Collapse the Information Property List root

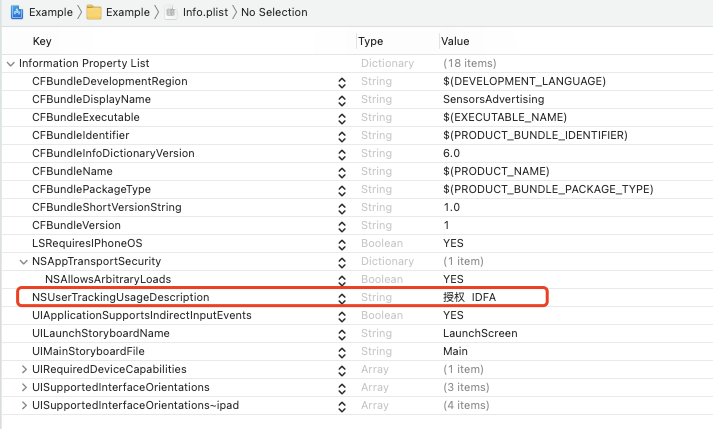pos(11,63)
